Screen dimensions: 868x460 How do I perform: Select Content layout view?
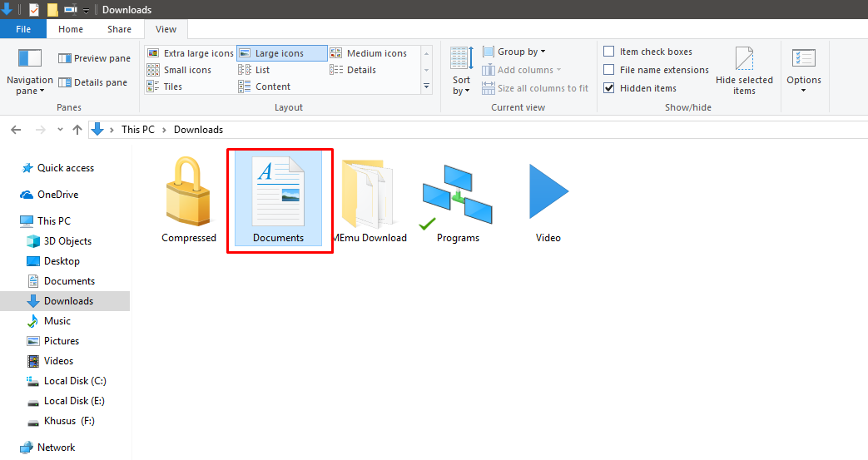(x=264, y=87)
